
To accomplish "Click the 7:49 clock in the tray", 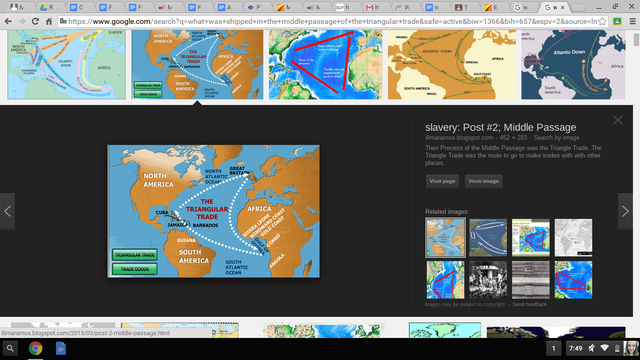I will [x=576, y=348].
